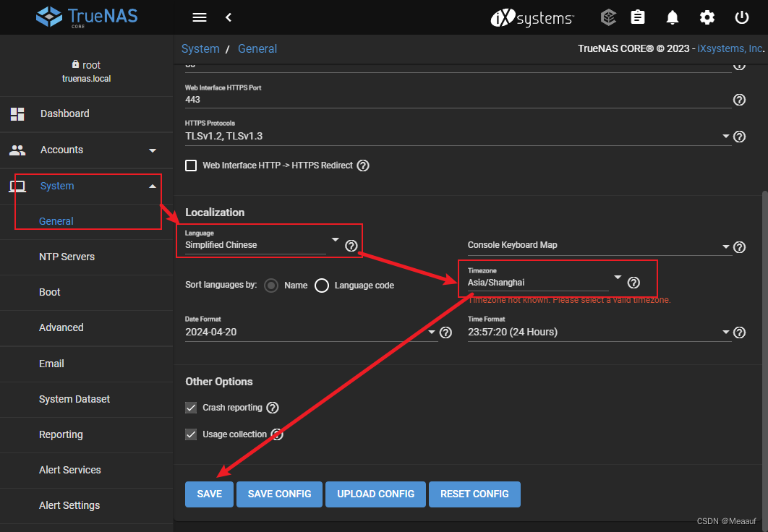Show help for HTTP to HTTPS Redirect
The width and height of the screenshot is (768, 532).
click(363, 166)
